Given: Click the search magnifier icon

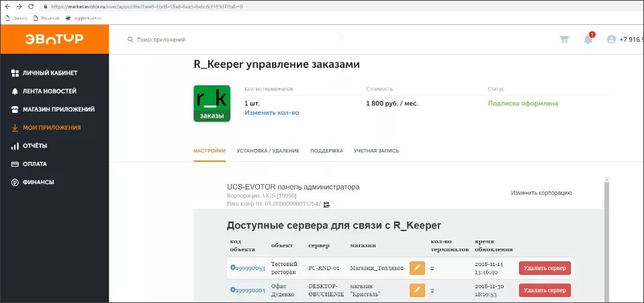Looking at the screenshot, I should pos(130,40).
